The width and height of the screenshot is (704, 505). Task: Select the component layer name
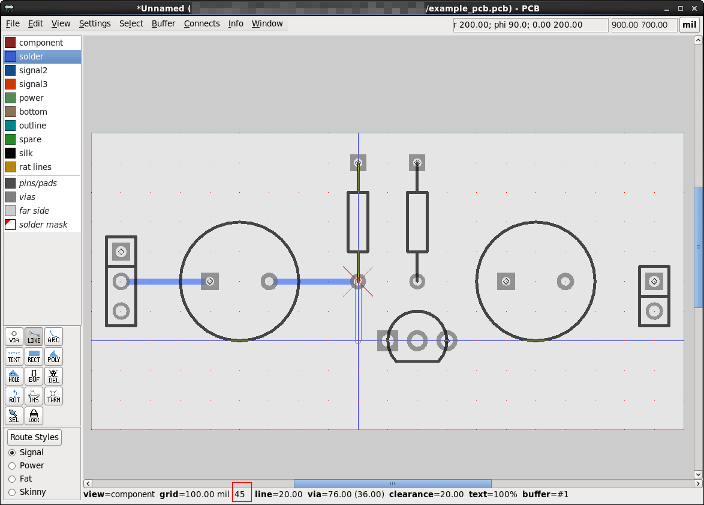pyautogui.click(x=41, y=43)
